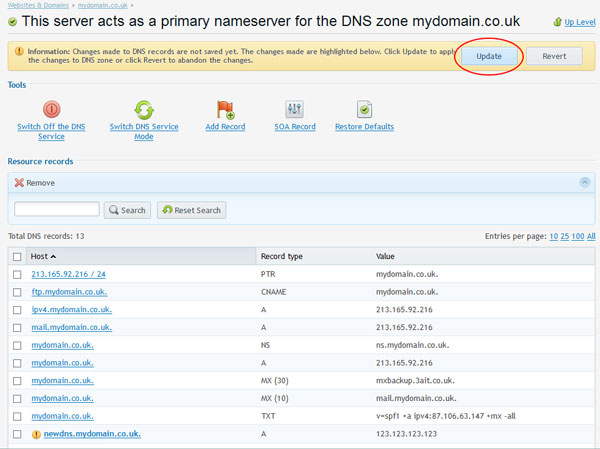Tick checkbox for the MX (10) record
Screen dimensions: 600x449
[x=17, y=398]
